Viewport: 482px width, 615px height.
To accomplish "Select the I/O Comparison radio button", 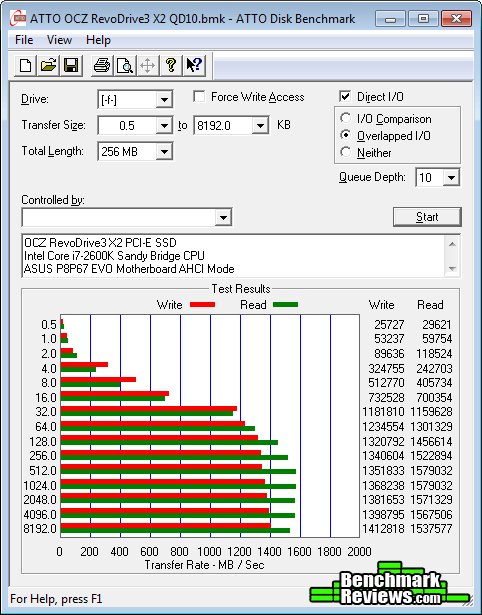I will [x=346, y=118].
